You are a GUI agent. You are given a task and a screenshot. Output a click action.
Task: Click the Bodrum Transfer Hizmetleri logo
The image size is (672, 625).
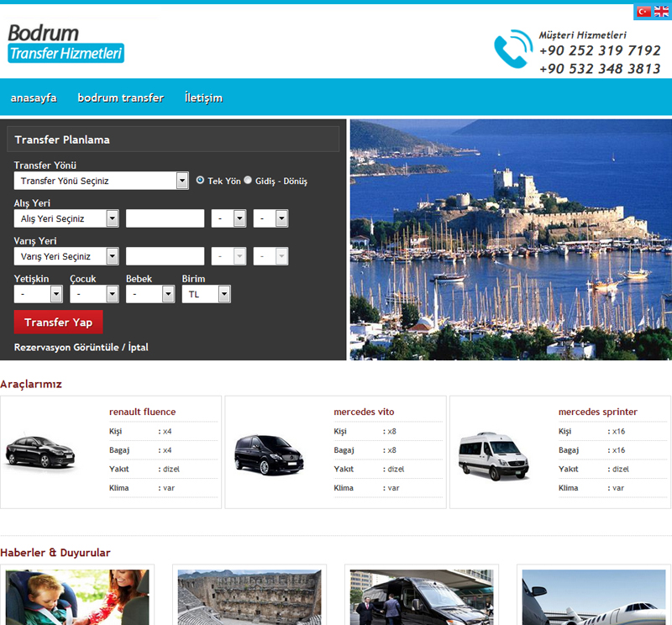pyautogui.click(x=66, y=43)
